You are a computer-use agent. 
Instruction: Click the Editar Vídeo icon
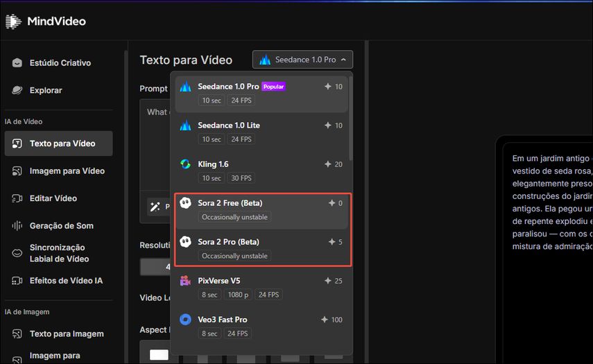tap(17, 198)
